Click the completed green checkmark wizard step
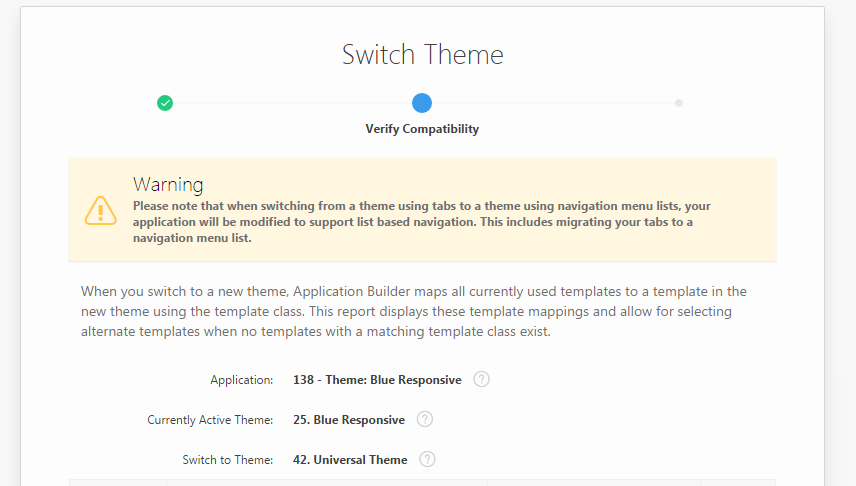 click(x=165, y=103)
